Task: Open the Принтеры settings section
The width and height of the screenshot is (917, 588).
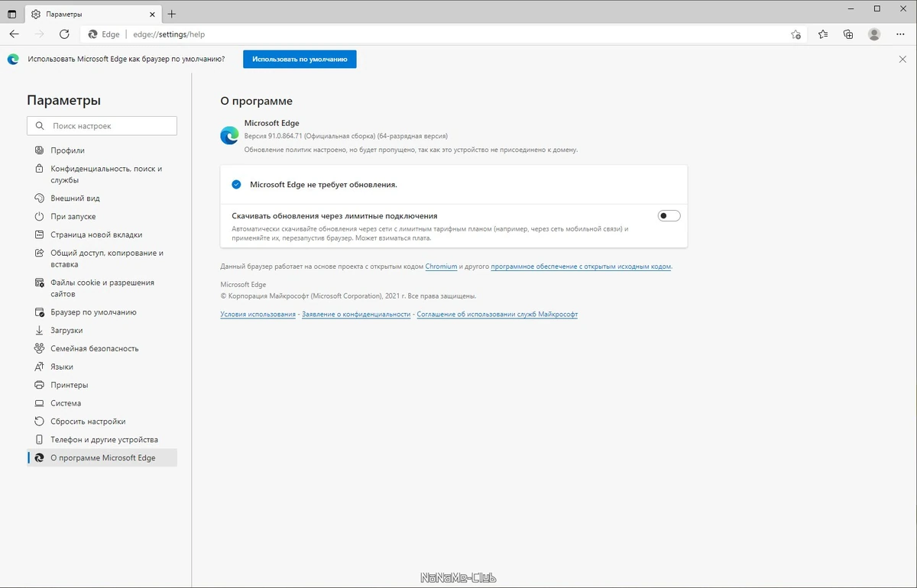Action: click(102, 385)
